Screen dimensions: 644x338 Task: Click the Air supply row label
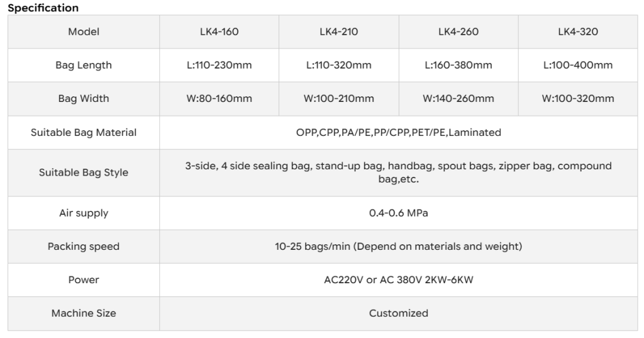(84, 213)
